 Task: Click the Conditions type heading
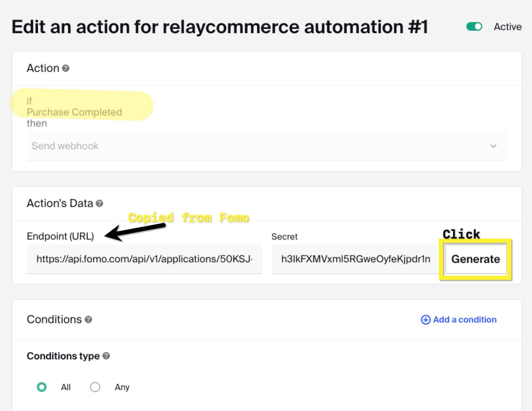pos(63,356)
